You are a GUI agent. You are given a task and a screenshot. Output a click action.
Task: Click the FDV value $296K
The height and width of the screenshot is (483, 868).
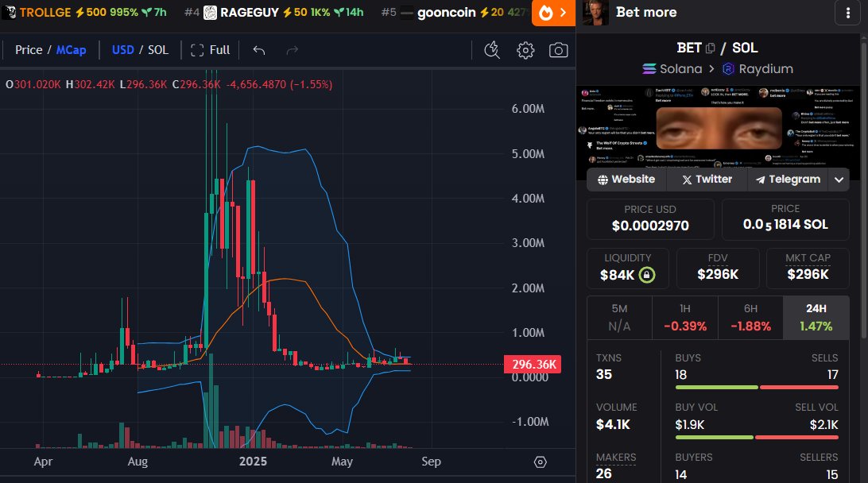pos(718,274)
